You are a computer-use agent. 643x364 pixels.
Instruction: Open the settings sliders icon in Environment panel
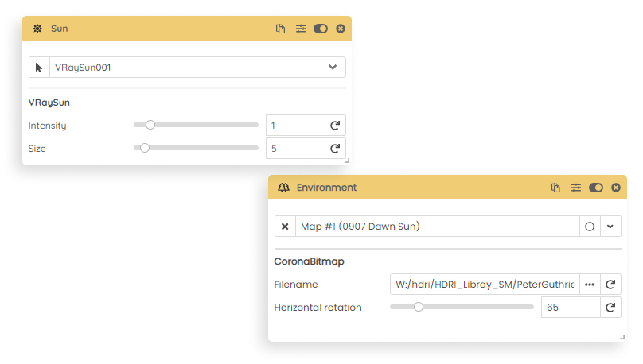click(x=575, y=188)
